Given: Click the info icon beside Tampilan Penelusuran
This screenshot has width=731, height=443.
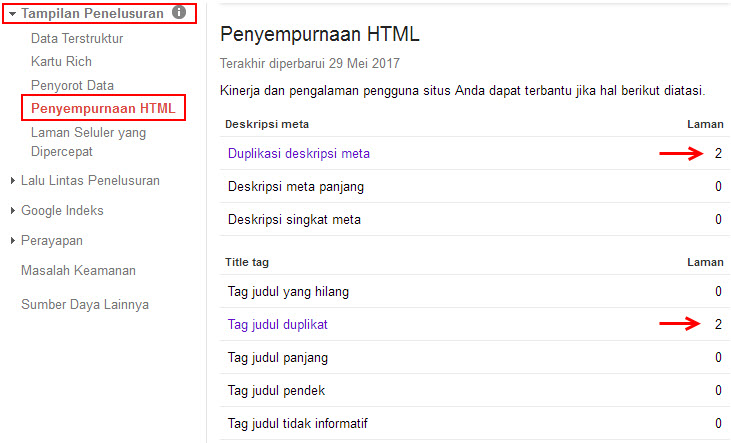Looking at the screenshot, I should click(179, 12).
